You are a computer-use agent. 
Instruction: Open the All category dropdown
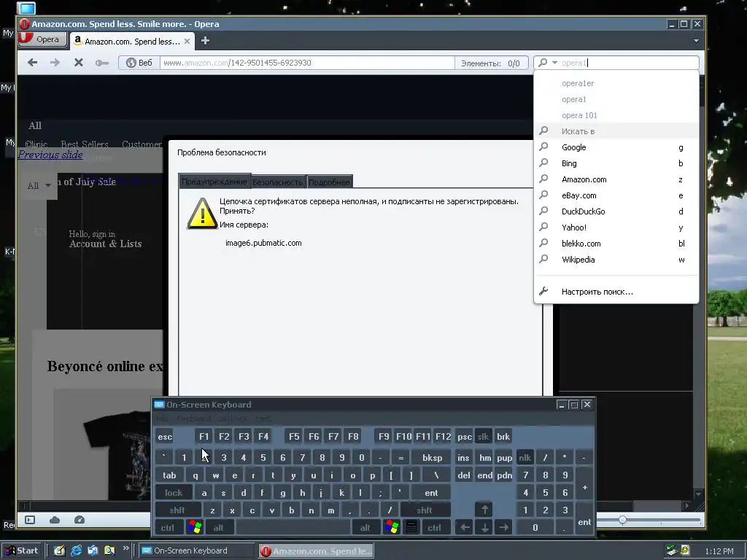(39, 185)
